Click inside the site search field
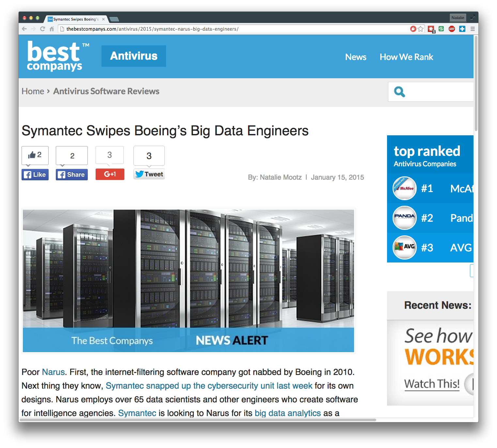The width and height of the screenshot is (497, 448). point(431,92)
